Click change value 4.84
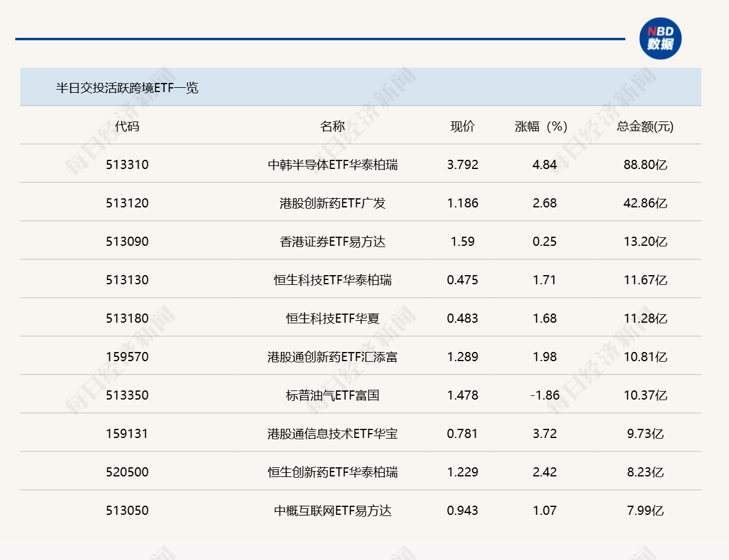The height and width of the screenshot is (560, 729). point(545,165)
